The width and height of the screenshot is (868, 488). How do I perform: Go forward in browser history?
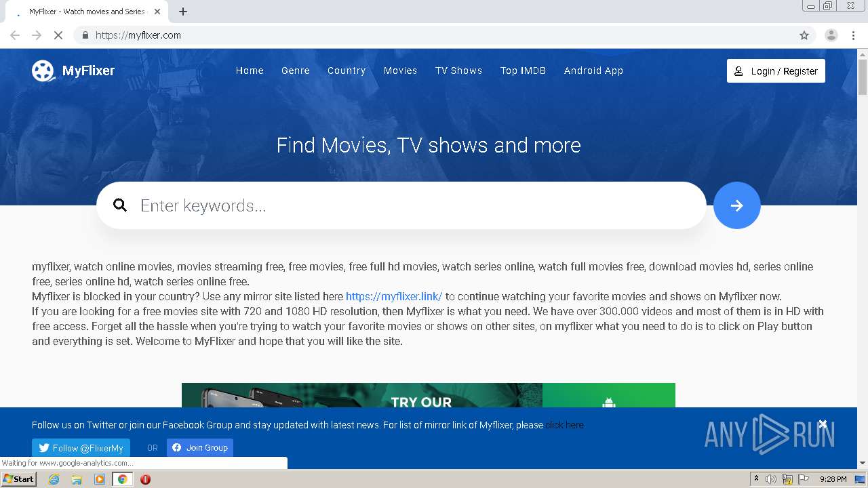[37, 35]
